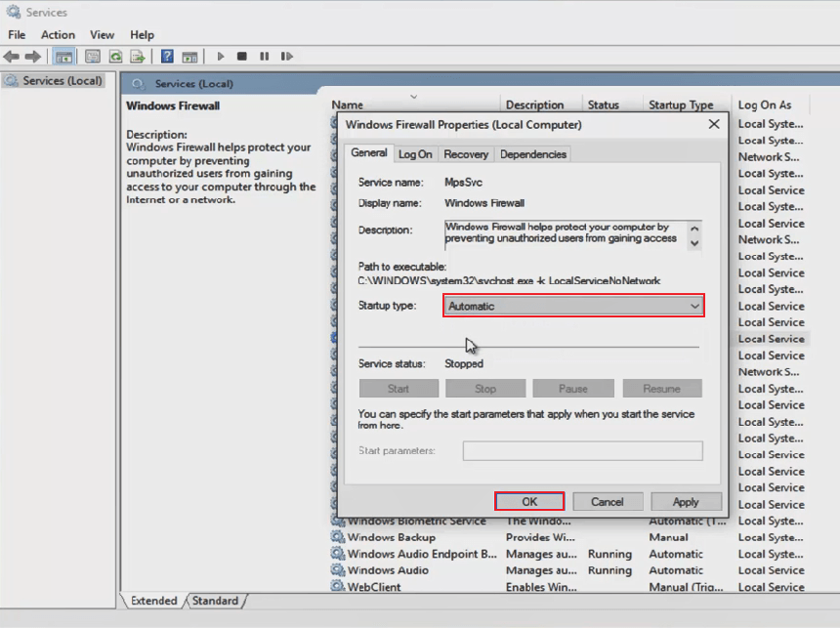This screenshot has height=628, width=840.
Task: Click the Services gear icon in the title bar
Action: coord(14,12)
